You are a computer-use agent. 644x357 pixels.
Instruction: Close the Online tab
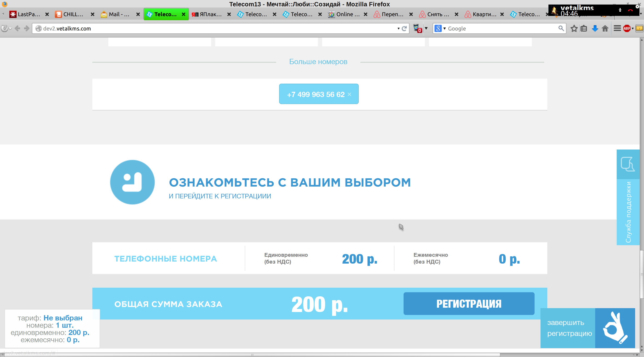click(x=366, y=14)
